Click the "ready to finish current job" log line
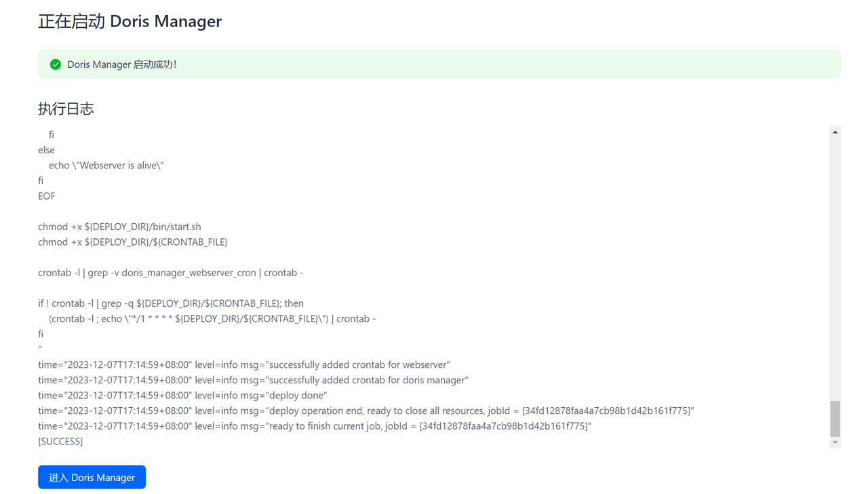 [x=315, y=426]
